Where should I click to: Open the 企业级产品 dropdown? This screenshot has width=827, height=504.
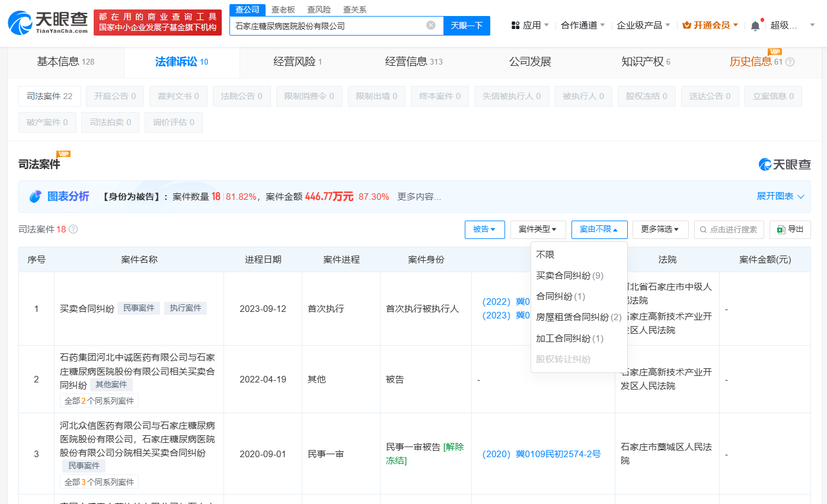tap(643, 25)
